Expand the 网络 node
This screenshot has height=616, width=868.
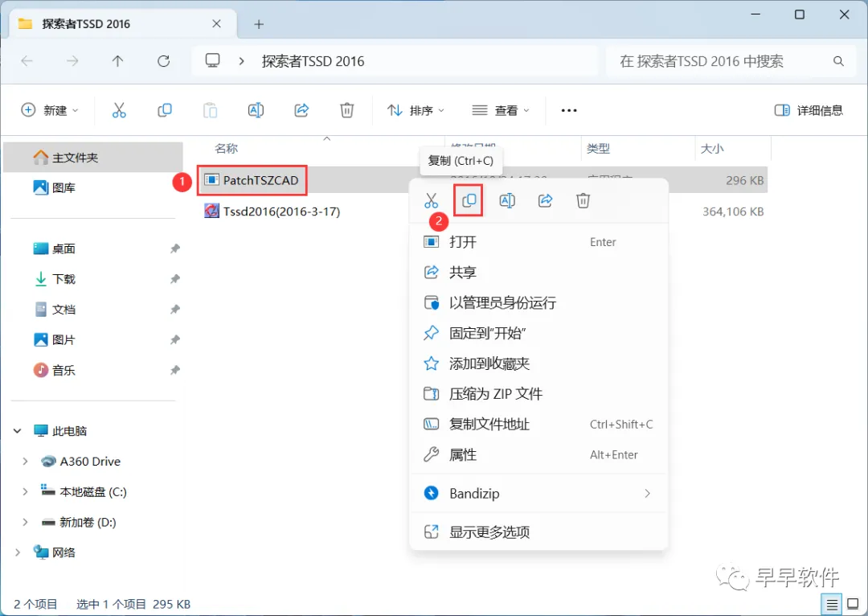(x=18, y=552)
